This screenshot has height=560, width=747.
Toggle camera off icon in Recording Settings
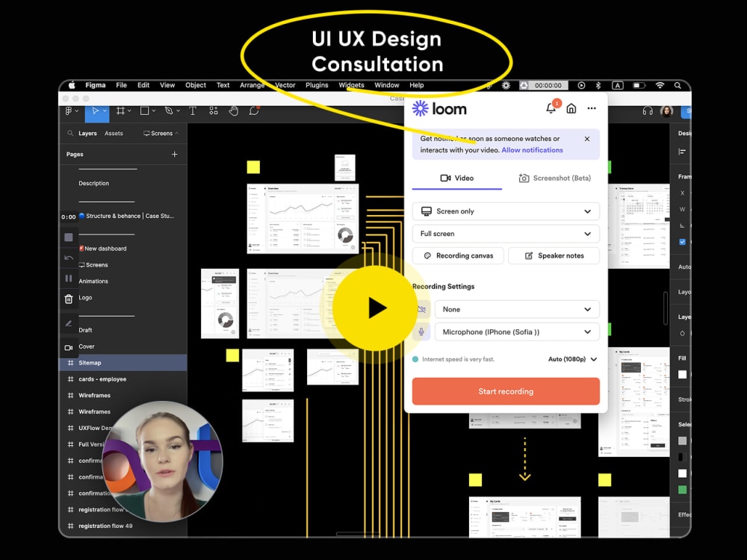(x=421, y=310)
